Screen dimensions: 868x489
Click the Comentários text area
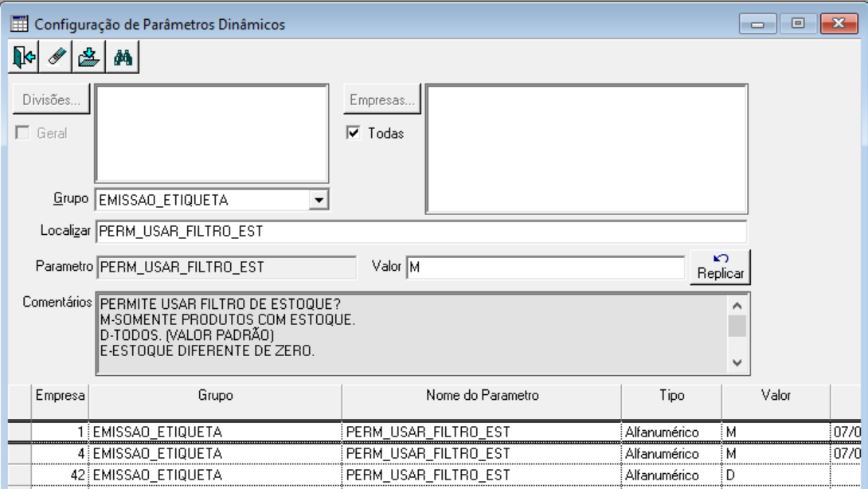tap(412, 334)
